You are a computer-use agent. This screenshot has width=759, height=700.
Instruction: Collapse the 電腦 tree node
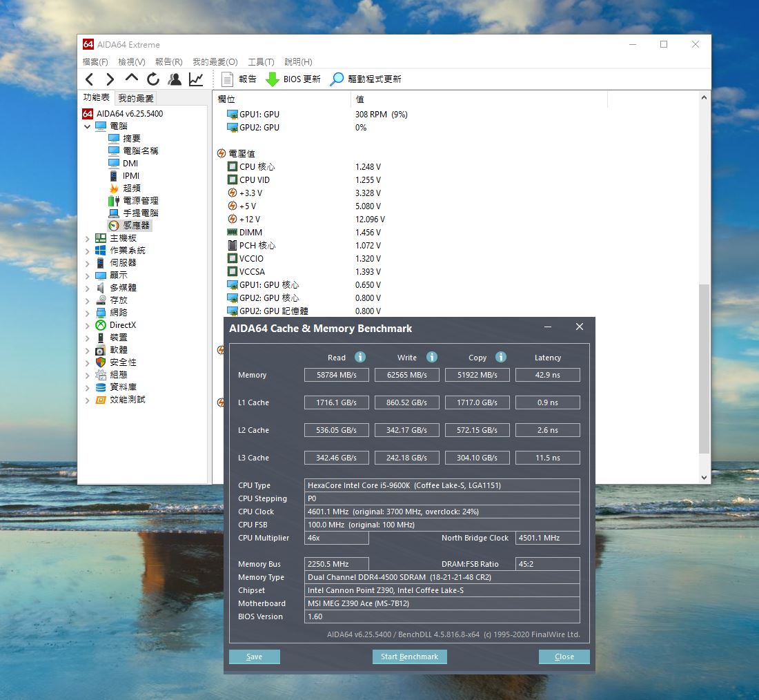pos(87,126)
